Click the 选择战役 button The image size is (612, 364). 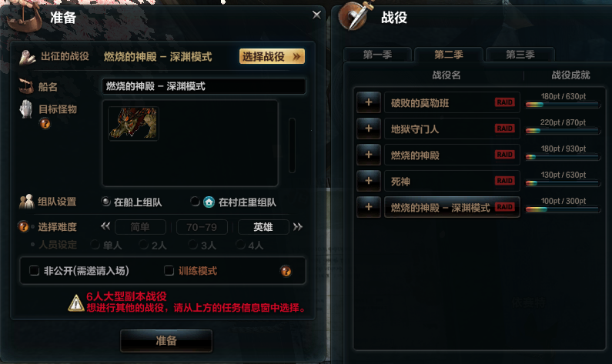tap(272, 57)
